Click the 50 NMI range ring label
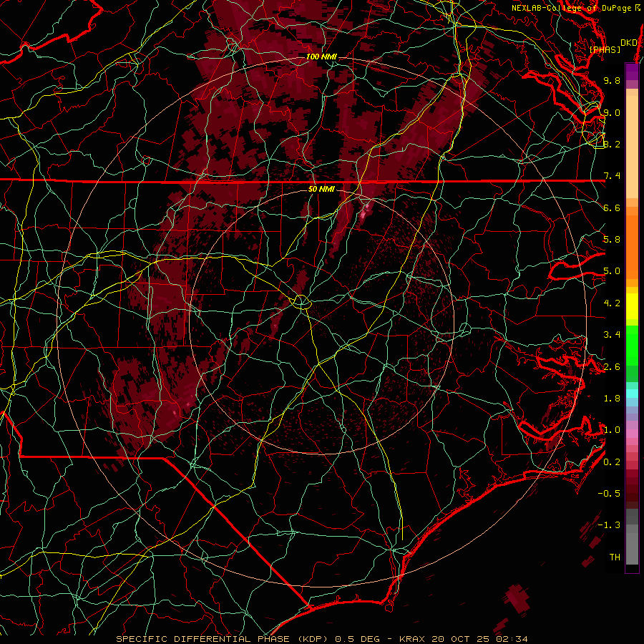Screen dimensions: 644x644 [x=321, y=189]
